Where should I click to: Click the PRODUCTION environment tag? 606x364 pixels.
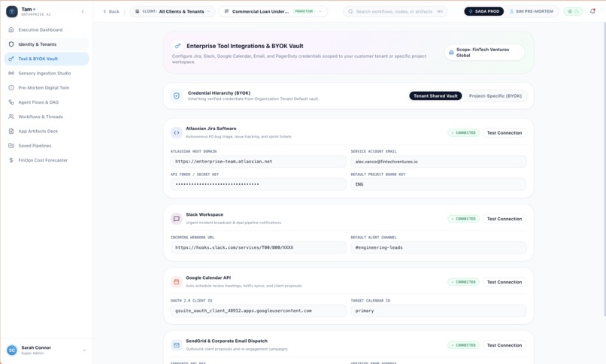click(x=304, y=11)
